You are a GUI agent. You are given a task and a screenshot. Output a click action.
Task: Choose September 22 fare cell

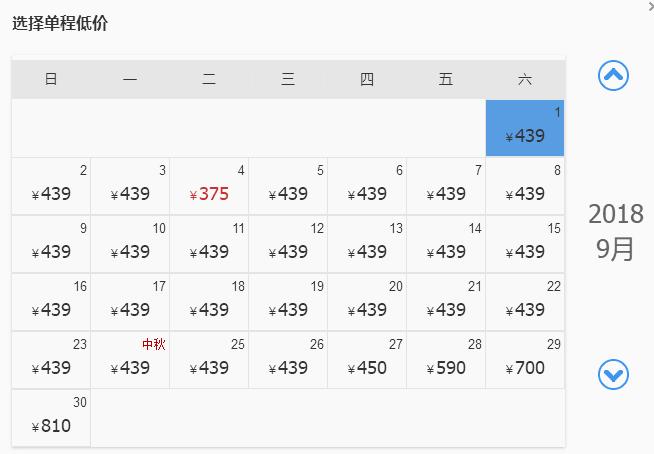coord(525,302)
